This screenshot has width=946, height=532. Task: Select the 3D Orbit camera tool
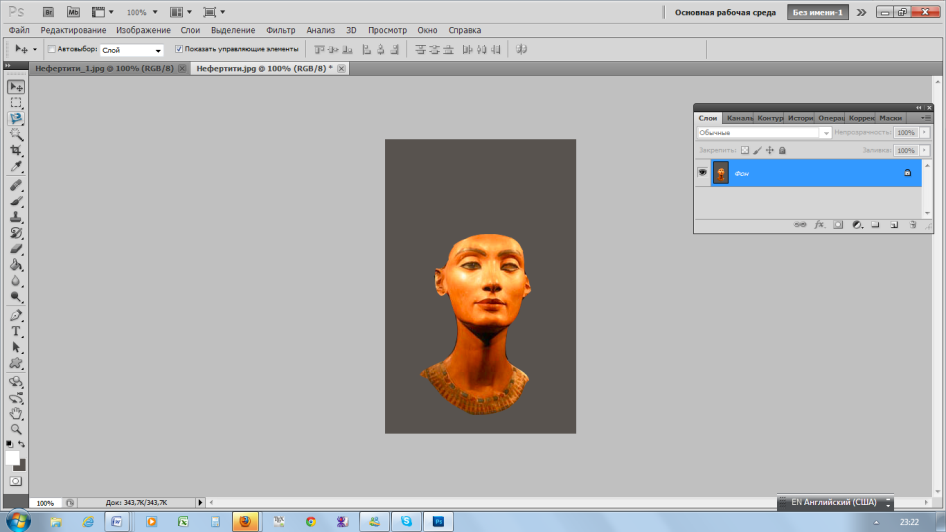(16, 398)
